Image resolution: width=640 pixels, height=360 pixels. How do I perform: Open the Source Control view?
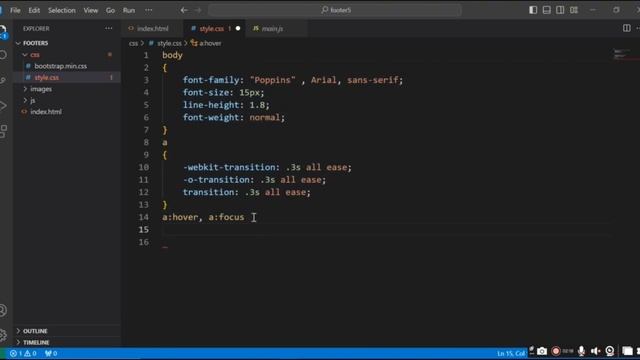tap(3, 80)
